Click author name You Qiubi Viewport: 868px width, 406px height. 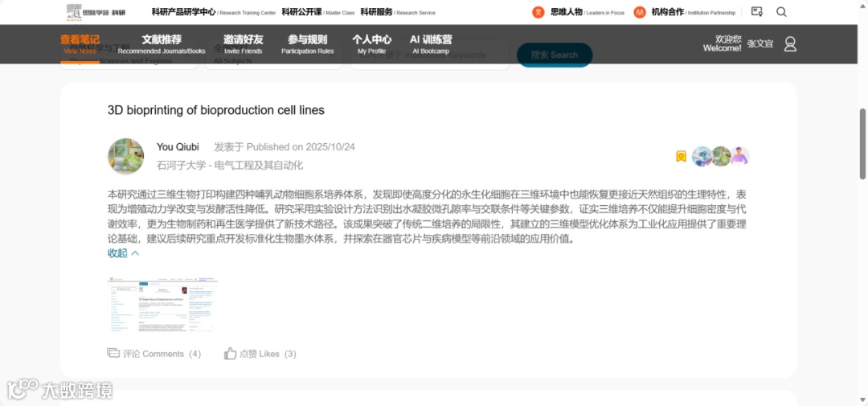(x=178, y=147)
